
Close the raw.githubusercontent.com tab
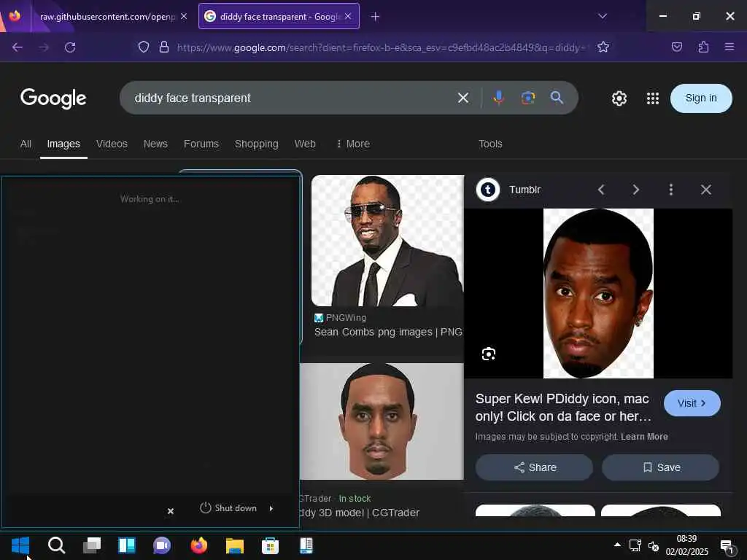pyautogui.click(x=184, y=16)
